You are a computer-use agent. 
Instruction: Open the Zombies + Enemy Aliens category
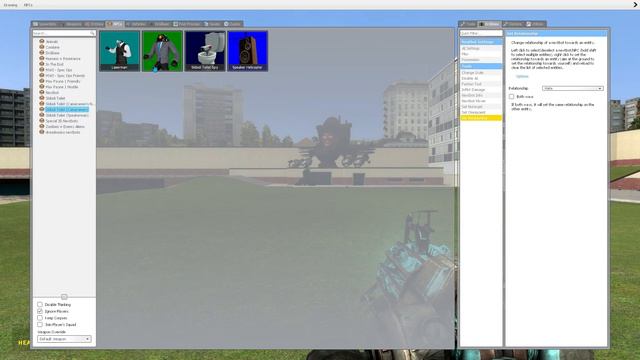pos(65,127)
